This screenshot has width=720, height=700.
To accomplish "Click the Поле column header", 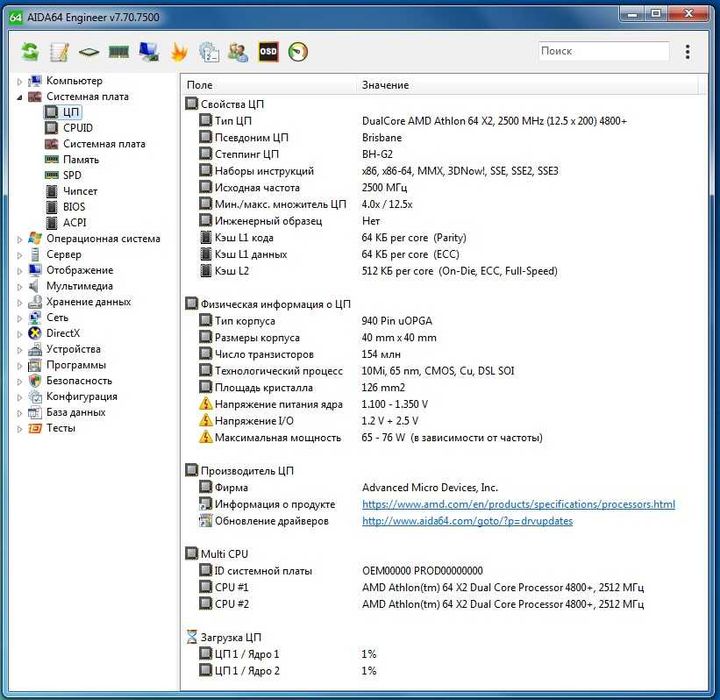I will coord(269,85).
